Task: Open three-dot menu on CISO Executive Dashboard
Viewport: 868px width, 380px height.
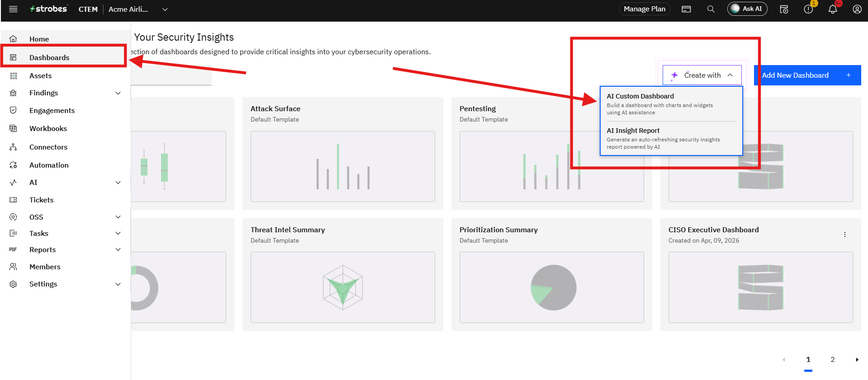Action: tap(844, 235)
